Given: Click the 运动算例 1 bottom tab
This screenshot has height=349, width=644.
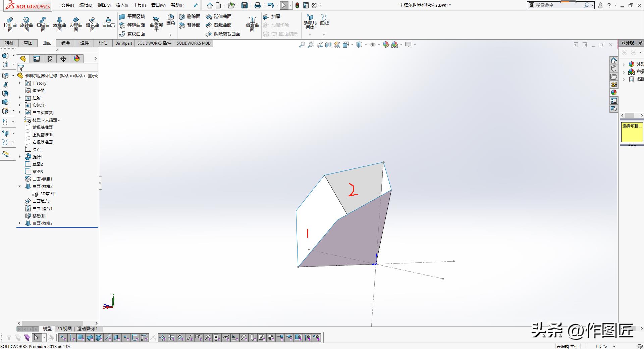Looking at the screenshot, I should click(x=87, y=329).
